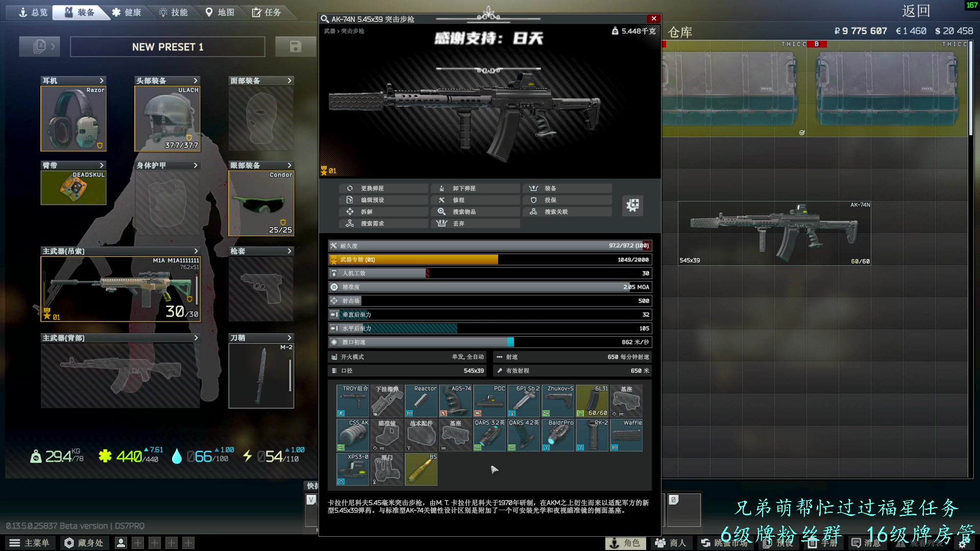Open 主菜单 main menu button
This screenshot has width=980, height=551.
(30, 543)
